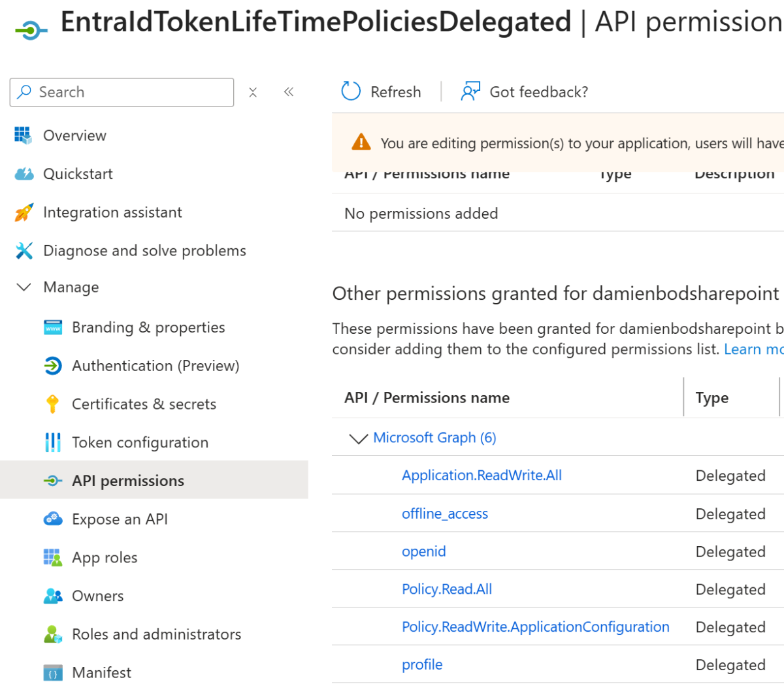This screenshot has height=697, width=784.
Task: Click the Quickstart cloud icon
Action: click(24, 174)
